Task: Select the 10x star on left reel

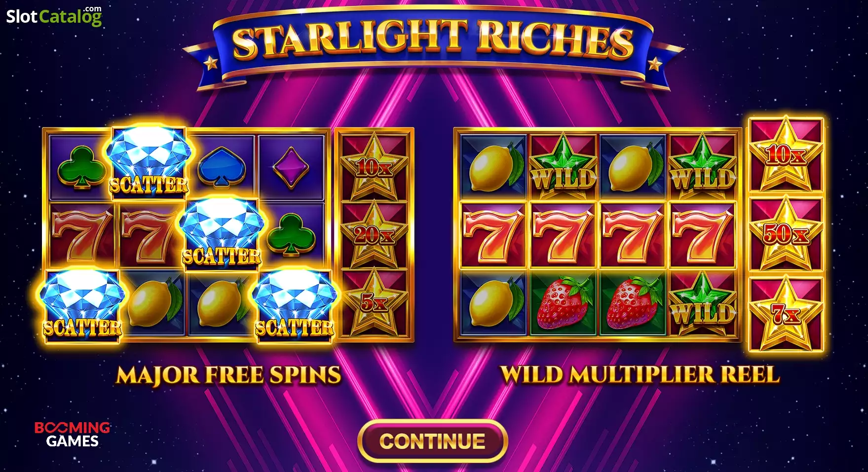Action: pos(374,166)
